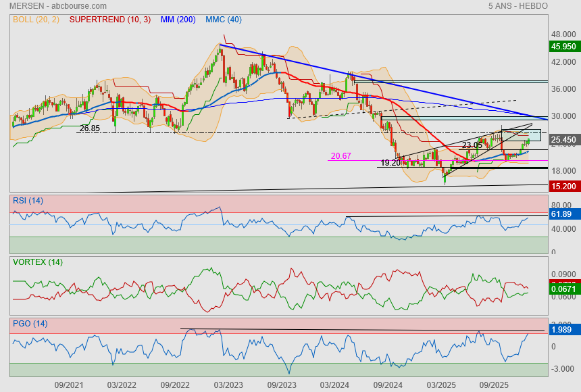
Task: Select the red 15.200 price tag
Action: tap(563, 186)
